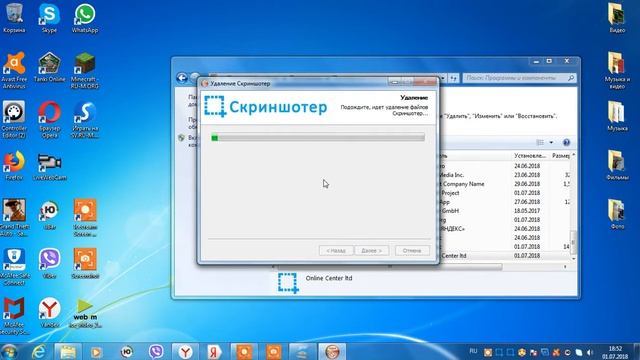Viewport: 640px width, 360px height.
Task: Select the Controller Editor (2) desktop icon
Action: coord(14,119)
